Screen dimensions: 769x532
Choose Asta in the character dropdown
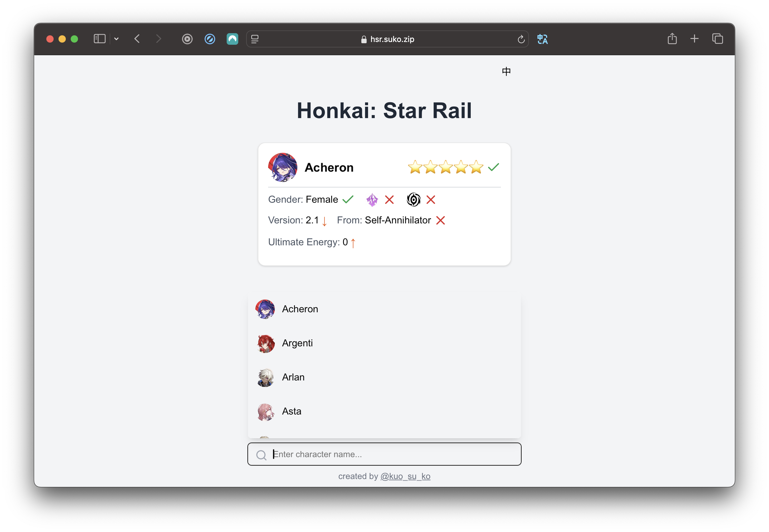(291, 411)
